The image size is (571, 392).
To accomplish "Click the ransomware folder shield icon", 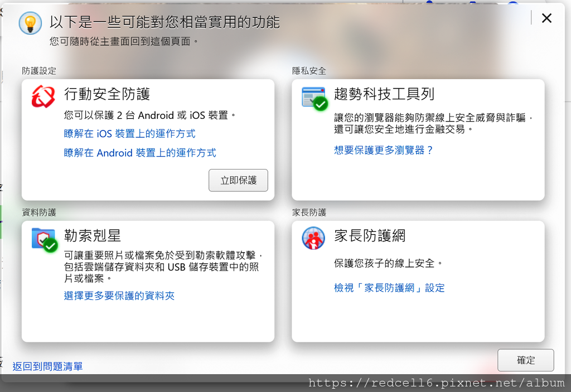I will pyautogui.click(x=45, y=240).
